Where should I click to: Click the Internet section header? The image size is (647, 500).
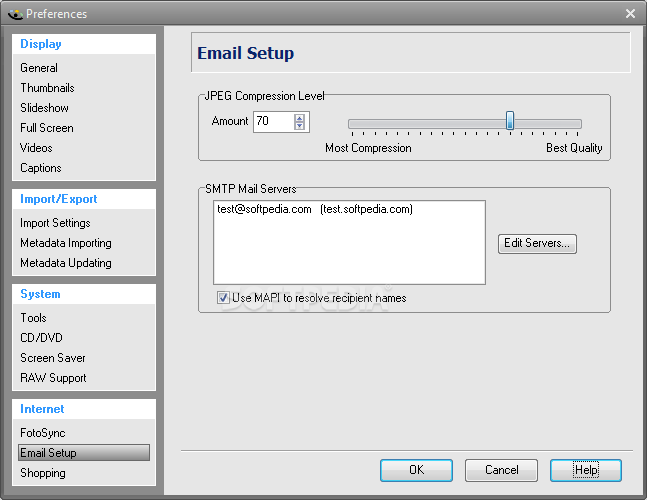tap(42, 409)
